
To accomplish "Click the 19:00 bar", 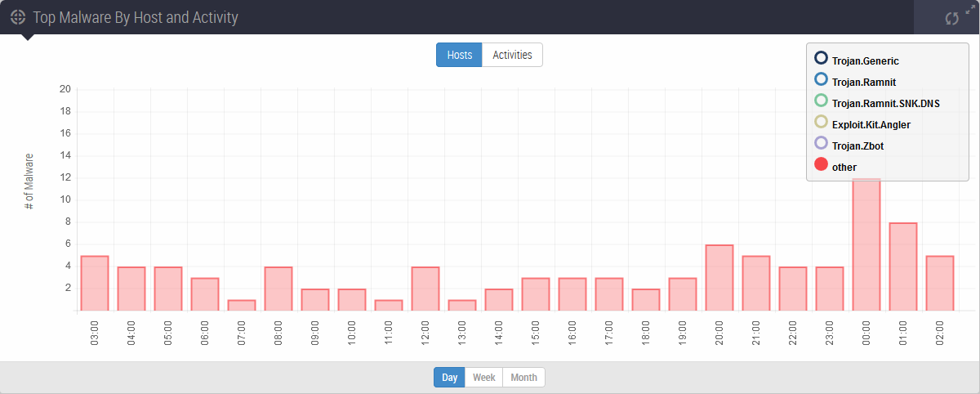I will [x=683, y=294].
